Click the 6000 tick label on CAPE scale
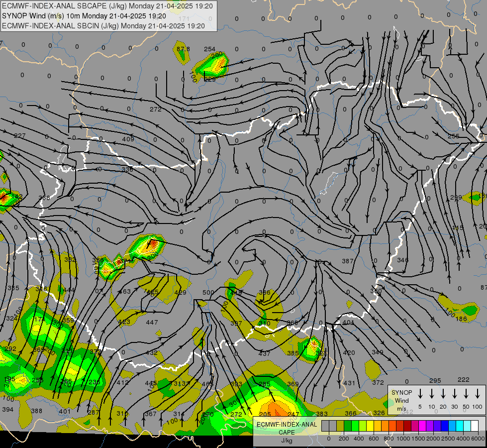The height and width of the screenshot is (448, 487). pos(478,439)
